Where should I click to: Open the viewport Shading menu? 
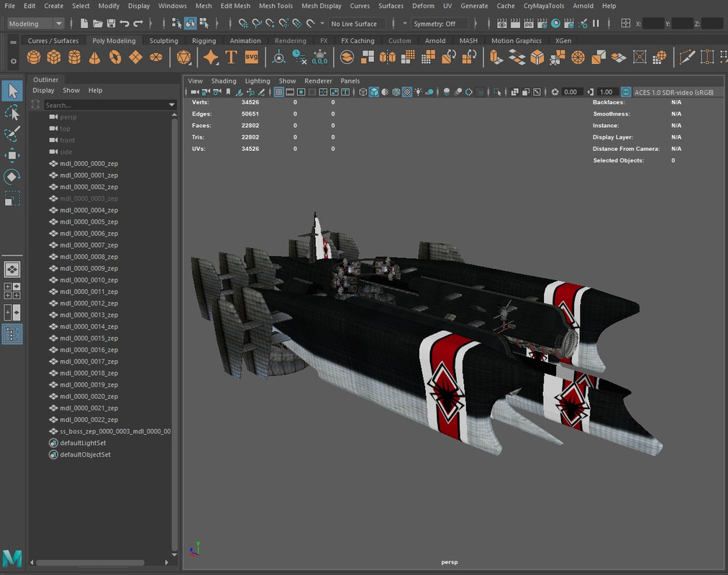[223, 81]
